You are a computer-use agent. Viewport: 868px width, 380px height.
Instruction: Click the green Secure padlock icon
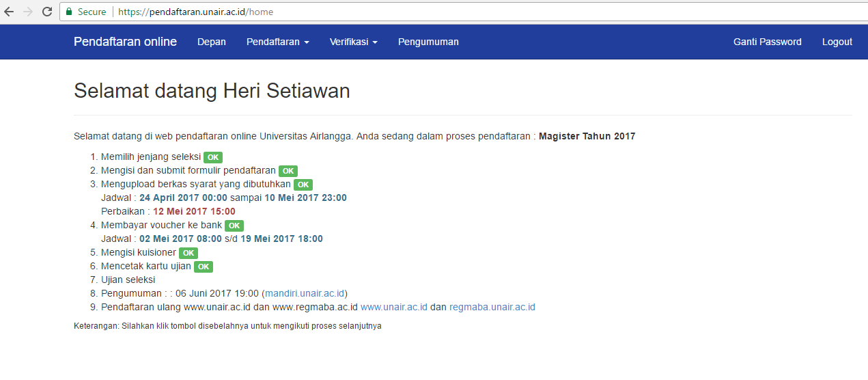click(68, 12)
